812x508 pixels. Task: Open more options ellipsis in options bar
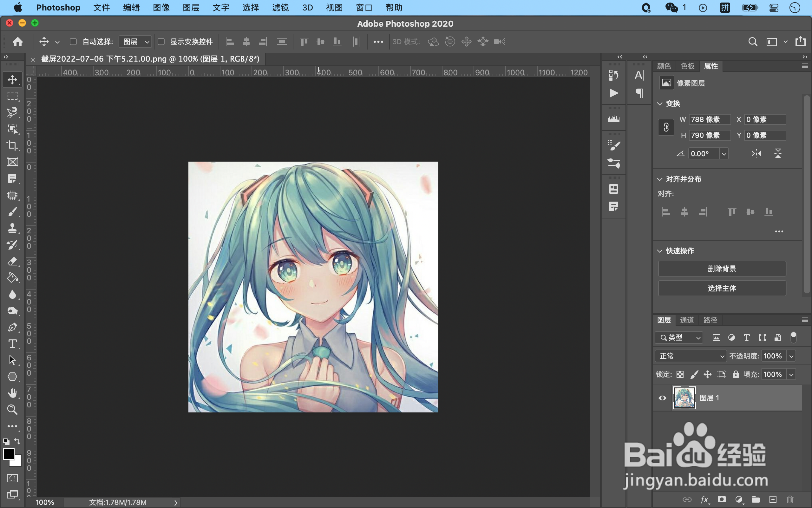pyautogui.click(x=378, y=42)
